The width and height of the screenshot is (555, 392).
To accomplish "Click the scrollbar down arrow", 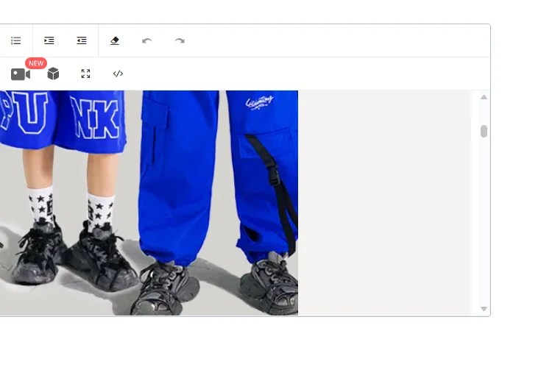I will click(x=484, y=309).
